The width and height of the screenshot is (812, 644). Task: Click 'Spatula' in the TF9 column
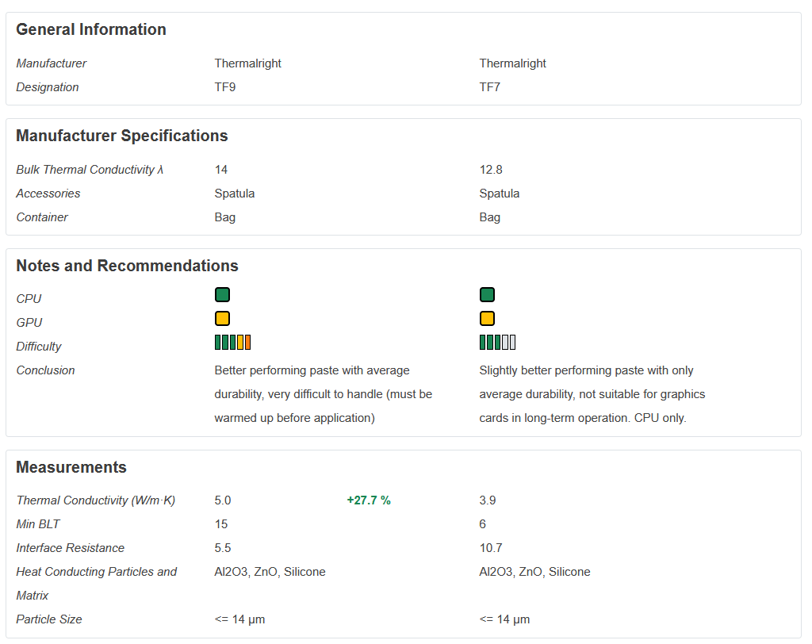[x=234, y=194]
